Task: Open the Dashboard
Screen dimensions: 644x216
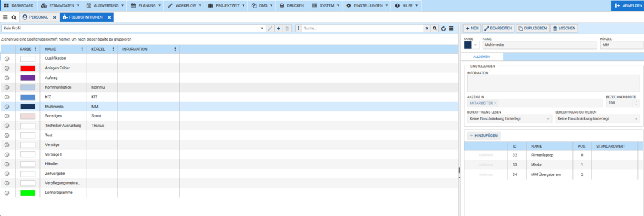Action: click(19, 6)
